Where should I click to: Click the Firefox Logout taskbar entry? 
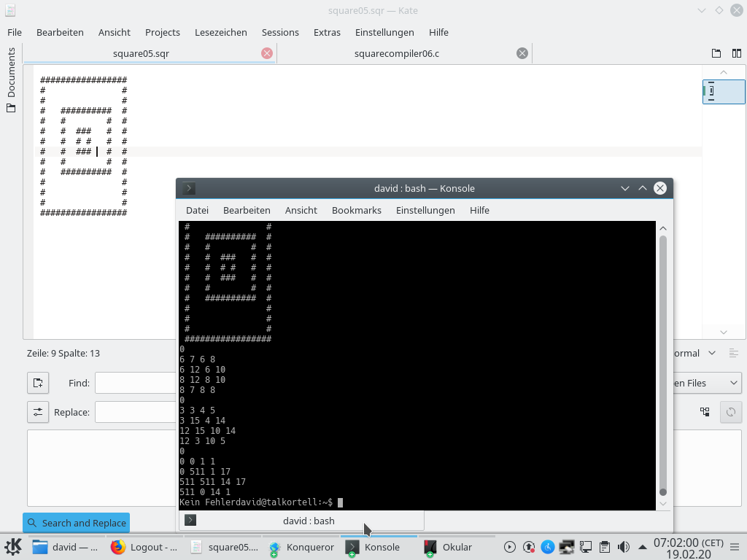point(144,547)
